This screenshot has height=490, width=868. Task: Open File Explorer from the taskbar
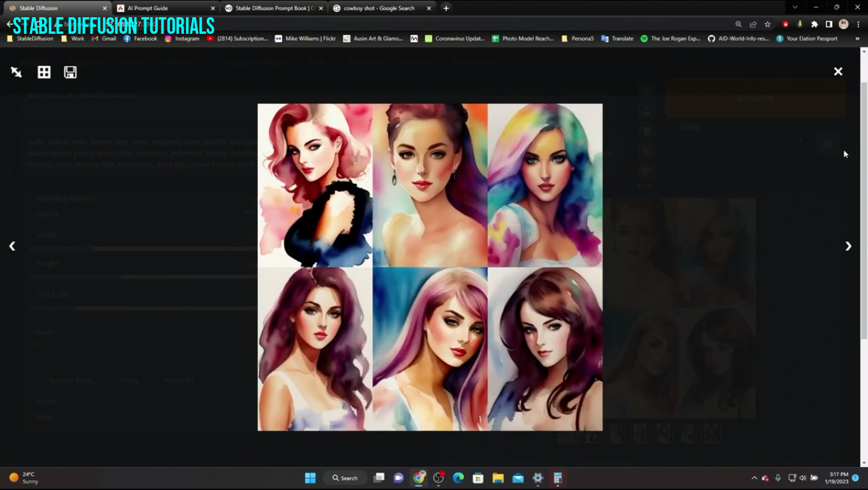[498, 478]
